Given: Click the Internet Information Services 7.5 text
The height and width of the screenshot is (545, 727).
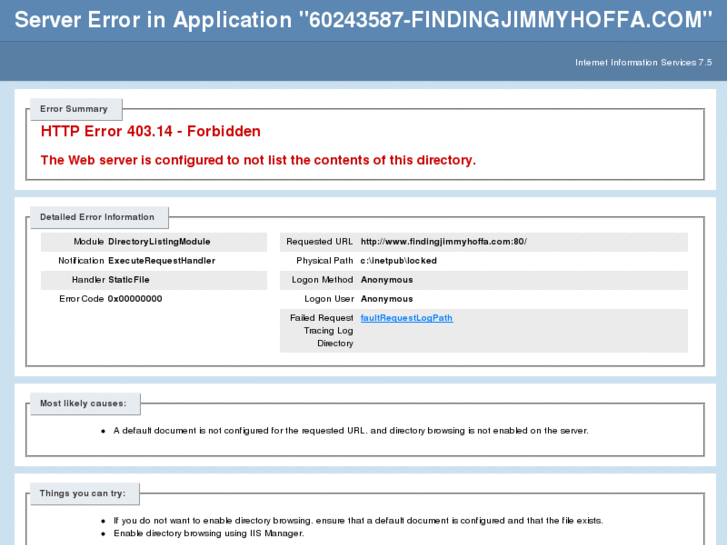Looking at the screenshot, I should (644, 63).
